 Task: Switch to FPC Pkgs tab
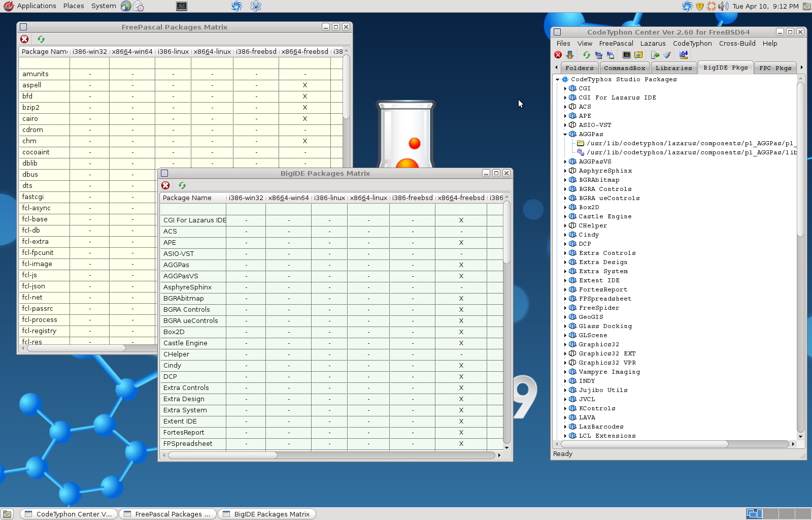click(775, 68)
